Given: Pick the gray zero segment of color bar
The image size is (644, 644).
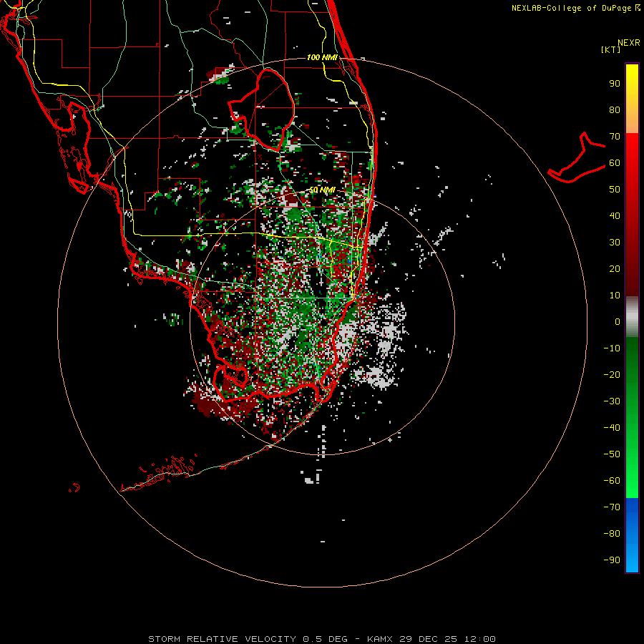Looking at the screenshot, I should [632, 317].
